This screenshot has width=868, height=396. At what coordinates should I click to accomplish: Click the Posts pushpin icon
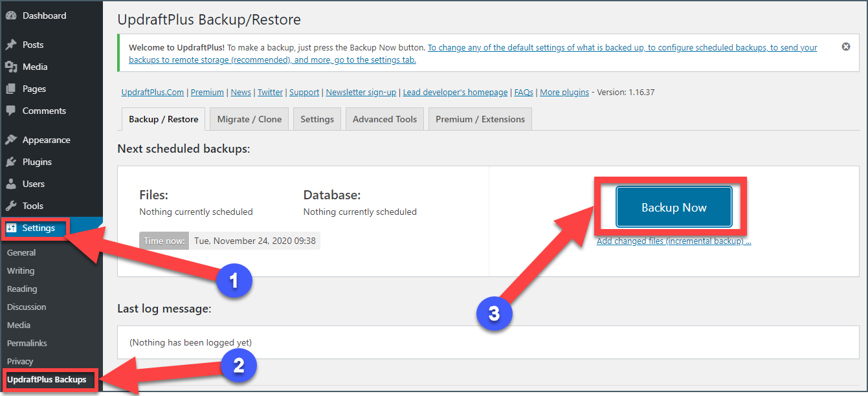tap(11, 45)
